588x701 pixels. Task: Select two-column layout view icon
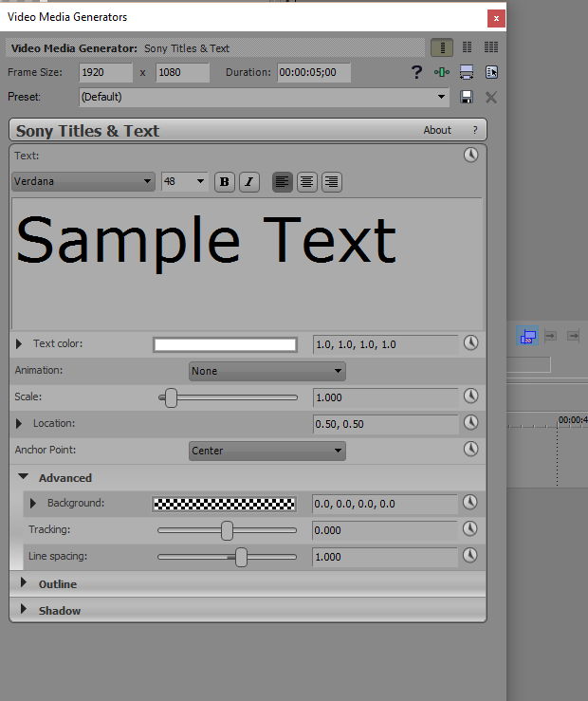tap(467, 47)
